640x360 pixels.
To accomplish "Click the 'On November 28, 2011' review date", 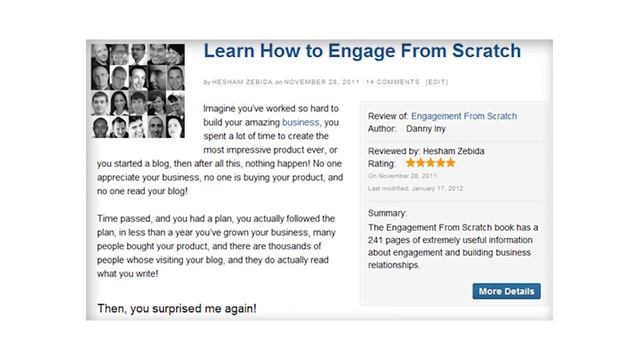I will (x=402, y=176).
